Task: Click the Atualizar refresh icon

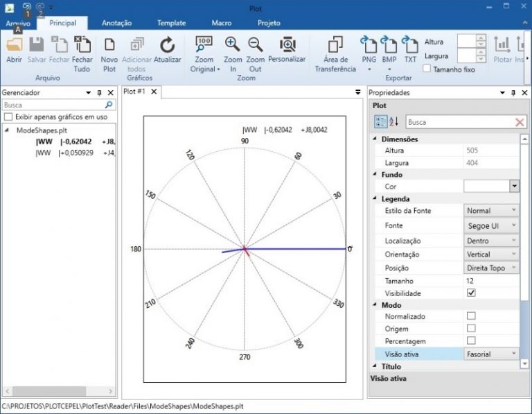Action: pos(167,46)
